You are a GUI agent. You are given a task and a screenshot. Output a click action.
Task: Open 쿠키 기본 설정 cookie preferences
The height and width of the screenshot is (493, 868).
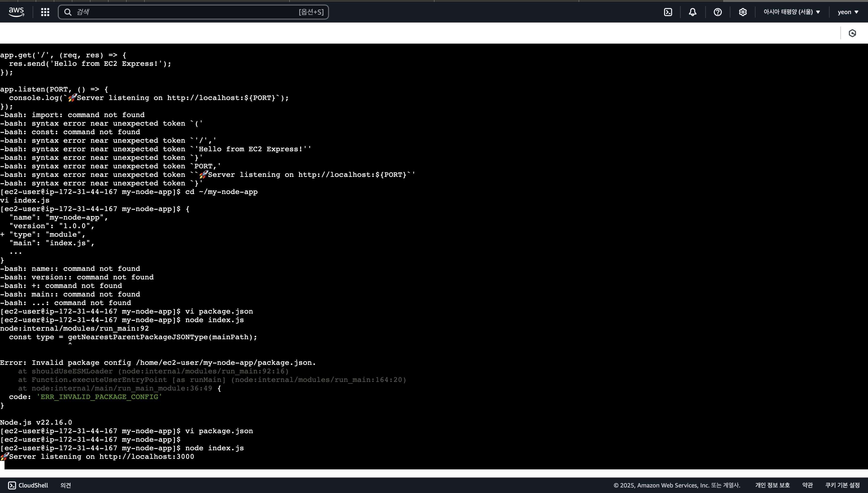842,485
